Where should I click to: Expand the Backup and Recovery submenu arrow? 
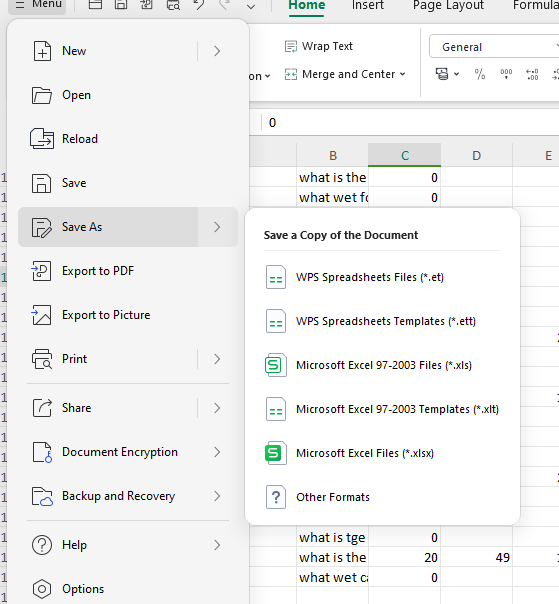pos(217,496)
